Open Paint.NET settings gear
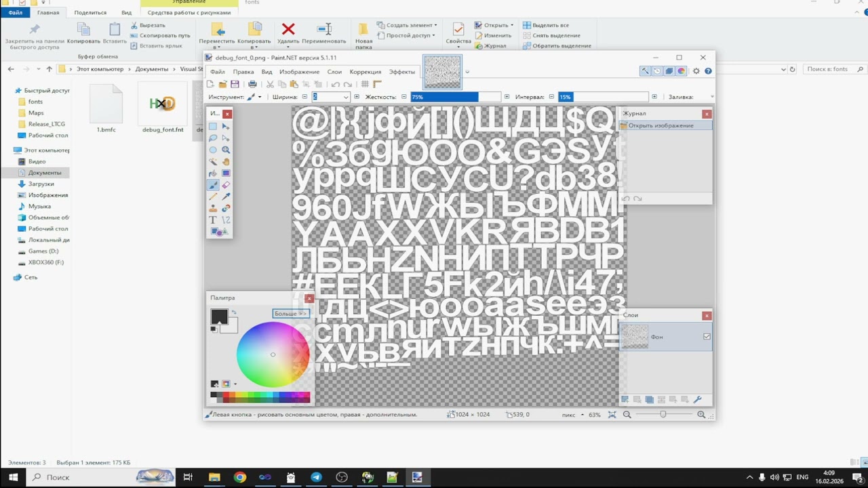Viewport: 868px width, 488px height. pyautogui.click(x=696, y=71)
